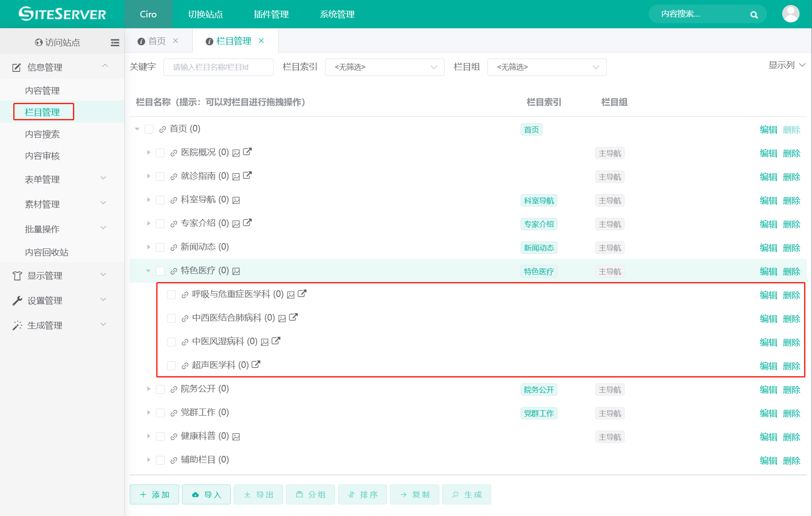
Task: Select the checkbox for 超声医学科
Action: 171,365
